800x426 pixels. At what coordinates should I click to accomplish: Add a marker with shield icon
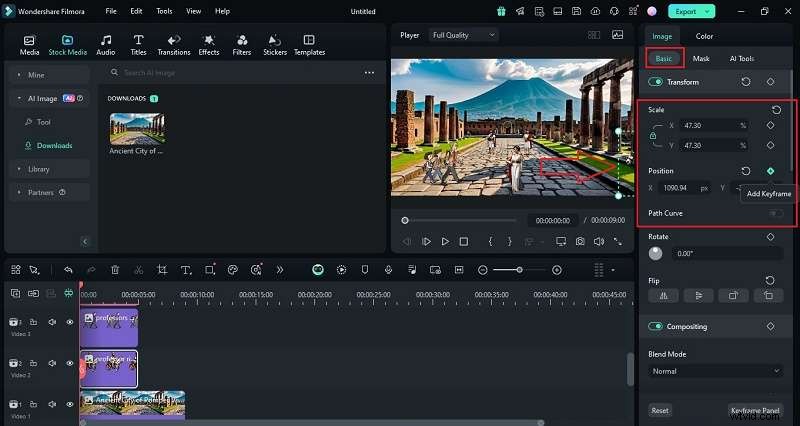click(365, 270)
